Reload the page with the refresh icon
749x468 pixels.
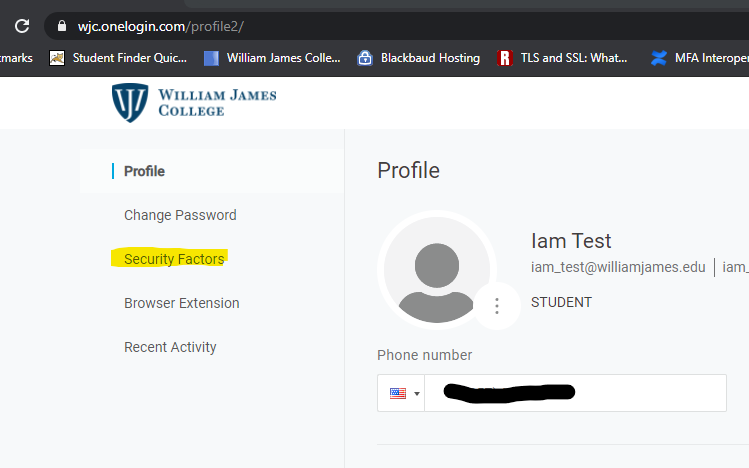click(x=22, y=26)
